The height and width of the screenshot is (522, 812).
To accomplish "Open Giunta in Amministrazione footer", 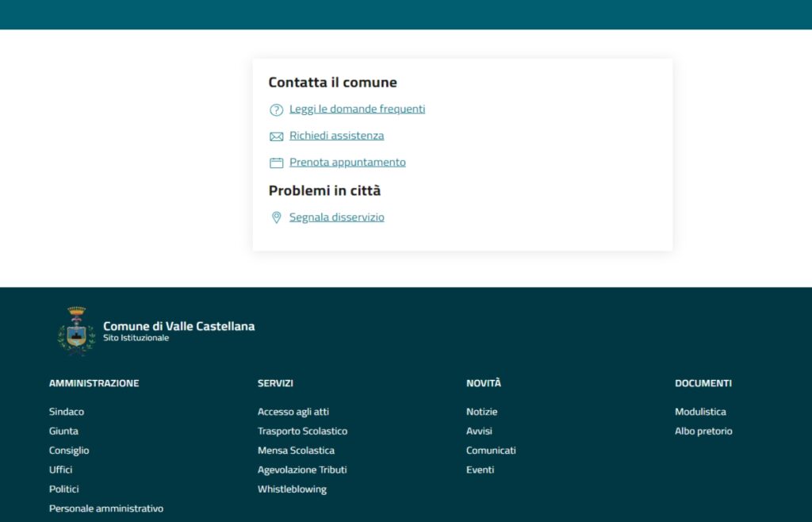I will click(63, 431).
